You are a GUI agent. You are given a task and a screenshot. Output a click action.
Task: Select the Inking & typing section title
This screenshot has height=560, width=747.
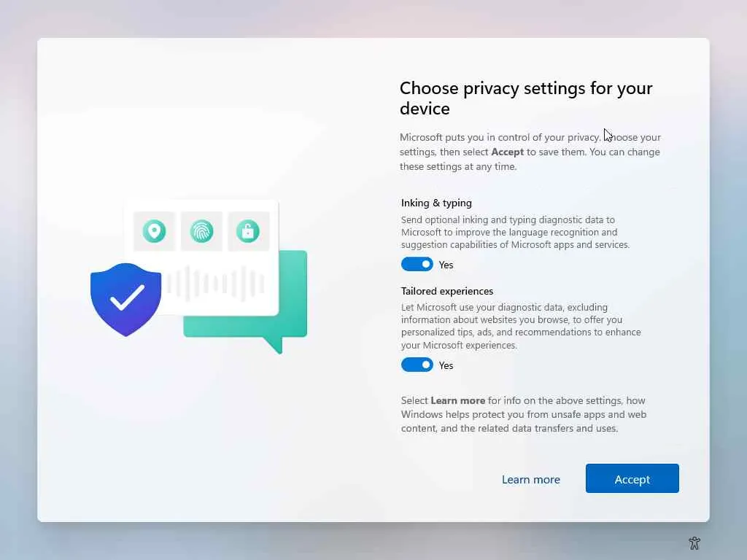point(436,203)
